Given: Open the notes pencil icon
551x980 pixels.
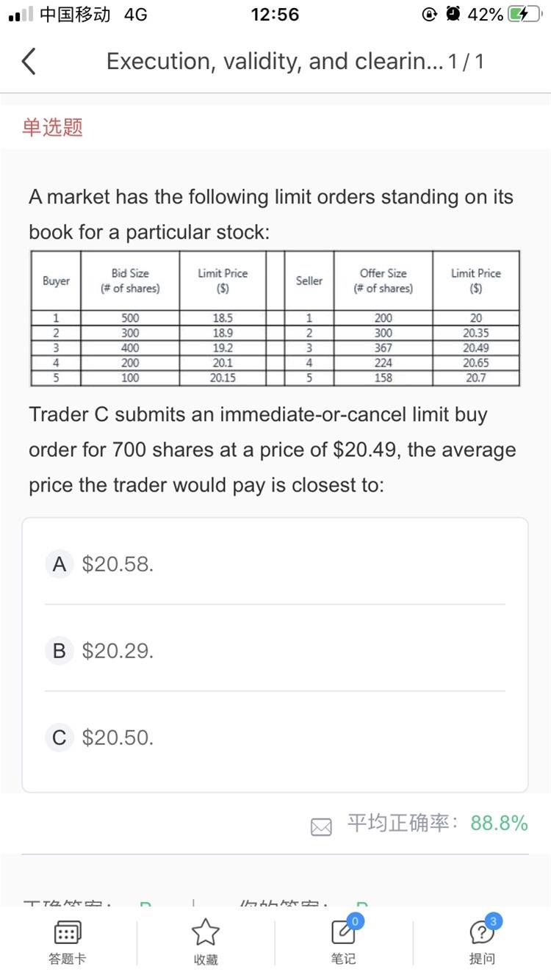Looking at the screenshot, I should pyautogui.click(x=343, y=932).
